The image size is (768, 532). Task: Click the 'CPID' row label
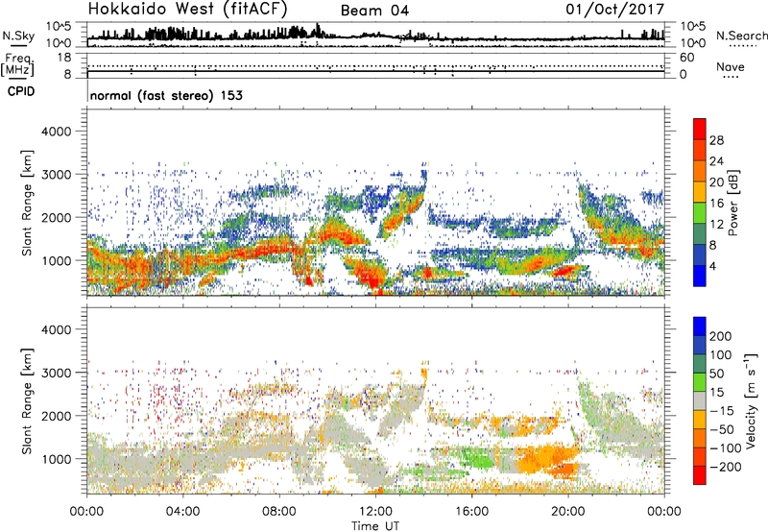tap(21, 91)
